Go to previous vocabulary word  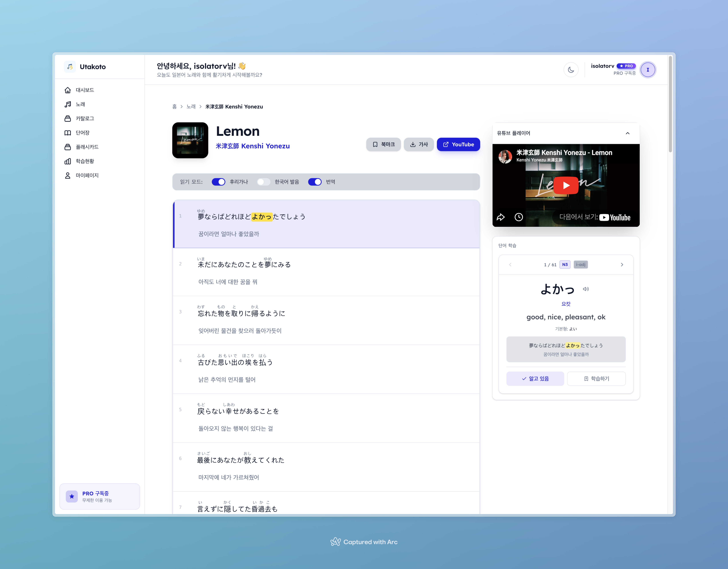pos(510,264)
